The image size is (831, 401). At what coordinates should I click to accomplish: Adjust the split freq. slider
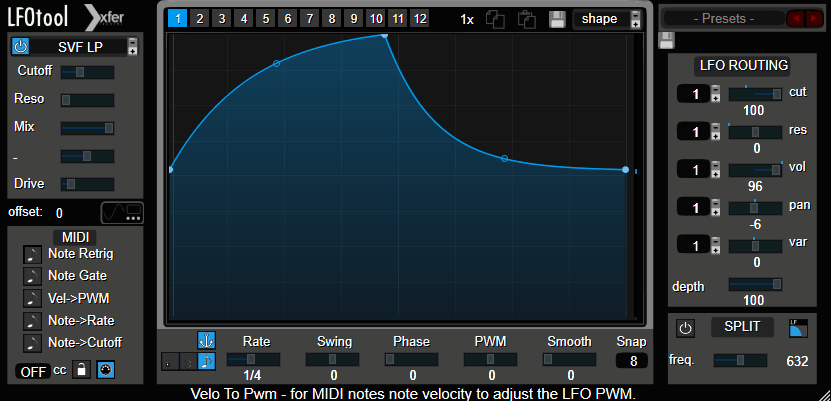[740, 361]
